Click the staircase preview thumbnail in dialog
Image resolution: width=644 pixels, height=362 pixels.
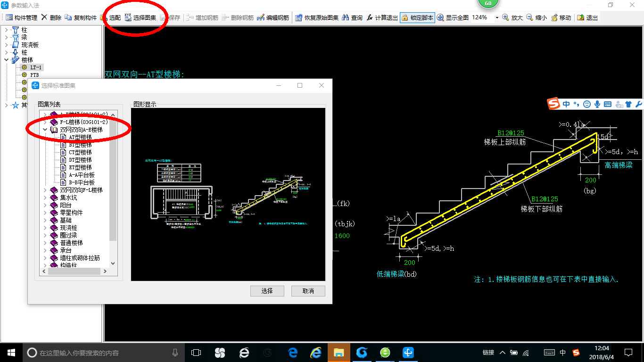point(228,195)
